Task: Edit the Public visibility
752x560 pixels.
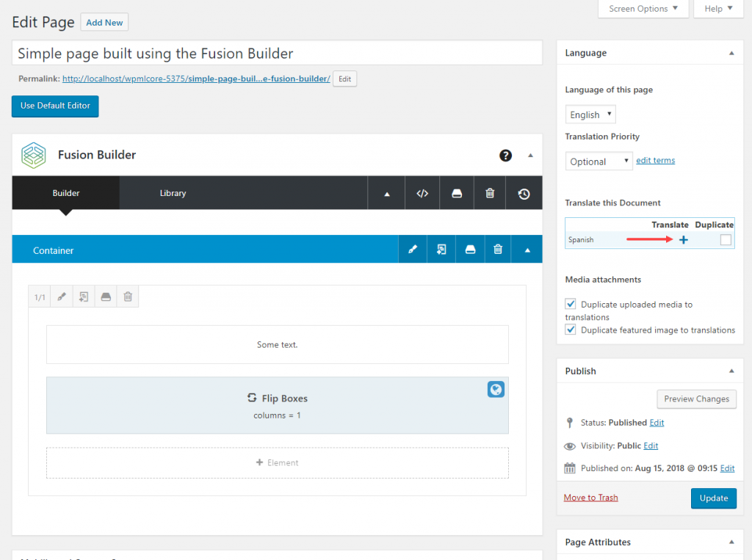Action: click(651, 446)
